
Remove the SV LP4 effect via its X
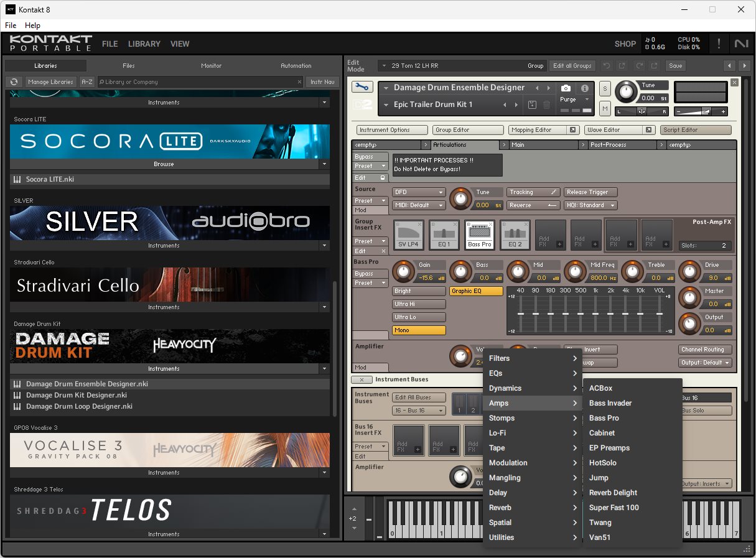click(x=420, y=224)
